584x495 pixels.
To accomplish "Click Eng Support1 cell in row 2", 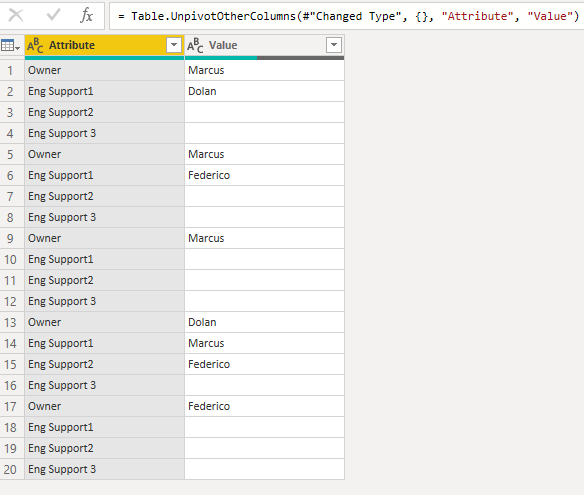I will click(104, 91).
